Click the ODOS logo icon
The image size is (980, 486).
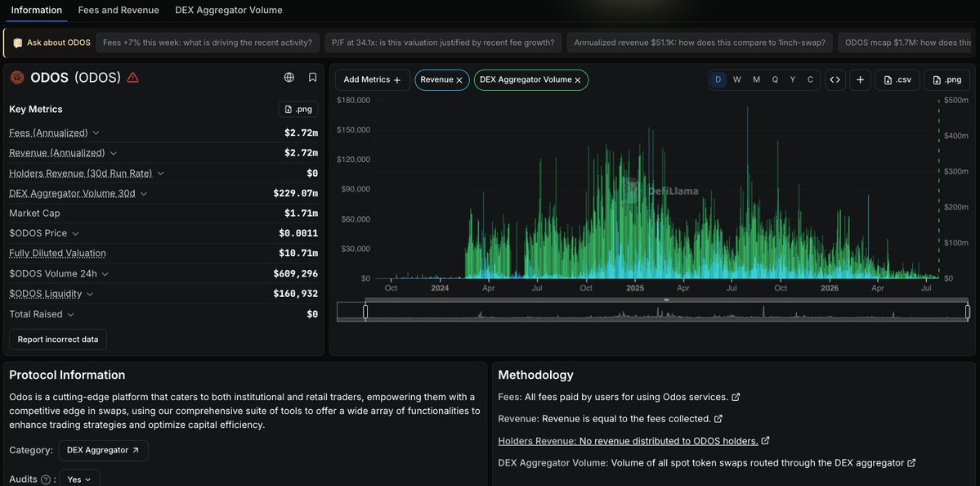(x=17, y=78)
